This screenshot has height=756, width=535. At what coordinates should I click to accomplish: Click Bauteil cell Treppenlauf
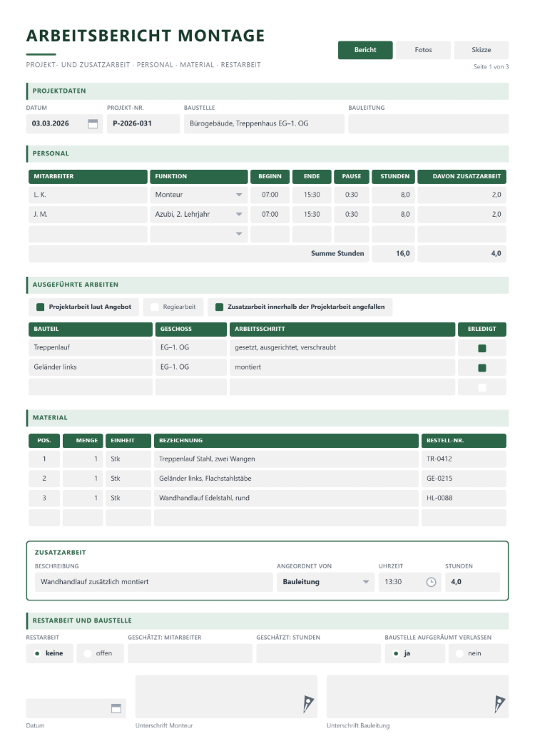(x=90, y=347)
